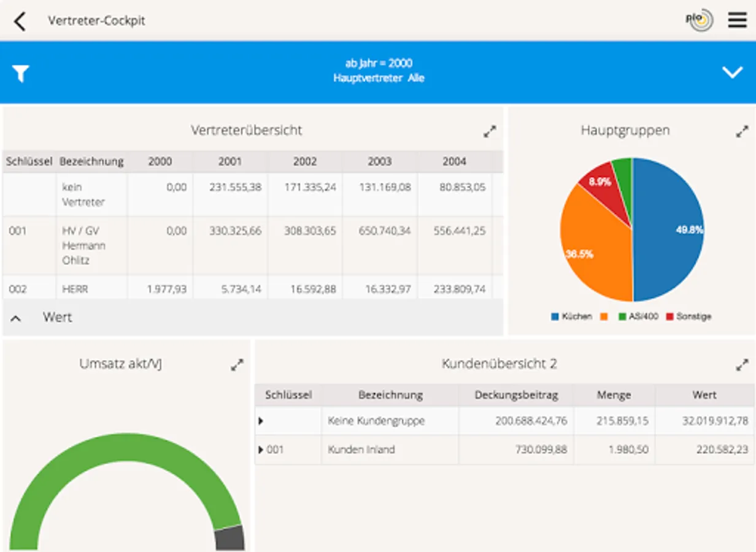
Task: Click the pio logo icon
Action: pos(698,20)
